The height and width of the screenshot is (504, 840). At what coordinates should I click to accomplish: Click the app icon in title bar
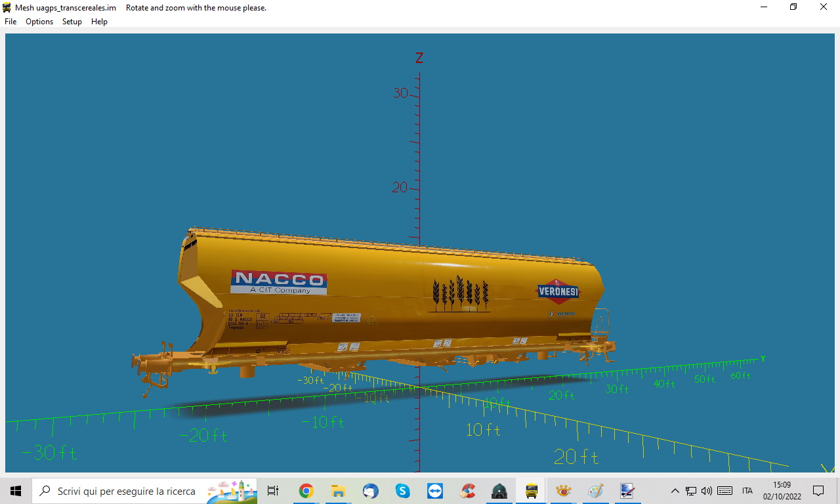tap(7, 8)
